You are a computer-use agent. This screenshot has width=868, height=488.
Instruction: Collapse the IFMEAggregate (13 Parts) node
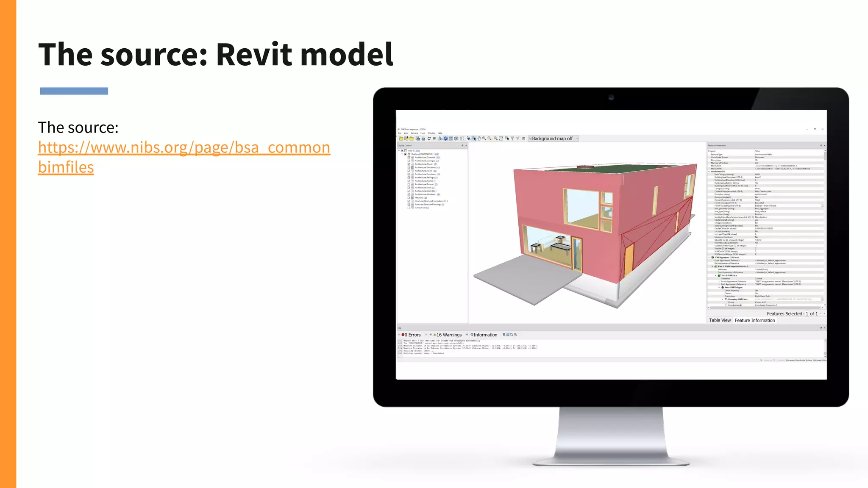(709, 257)
